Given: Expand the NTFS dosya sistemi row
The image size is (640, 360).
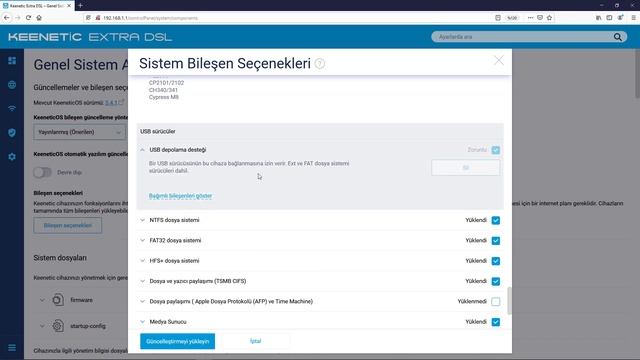Looking at the screenshot, I should (x=142, y=220).
